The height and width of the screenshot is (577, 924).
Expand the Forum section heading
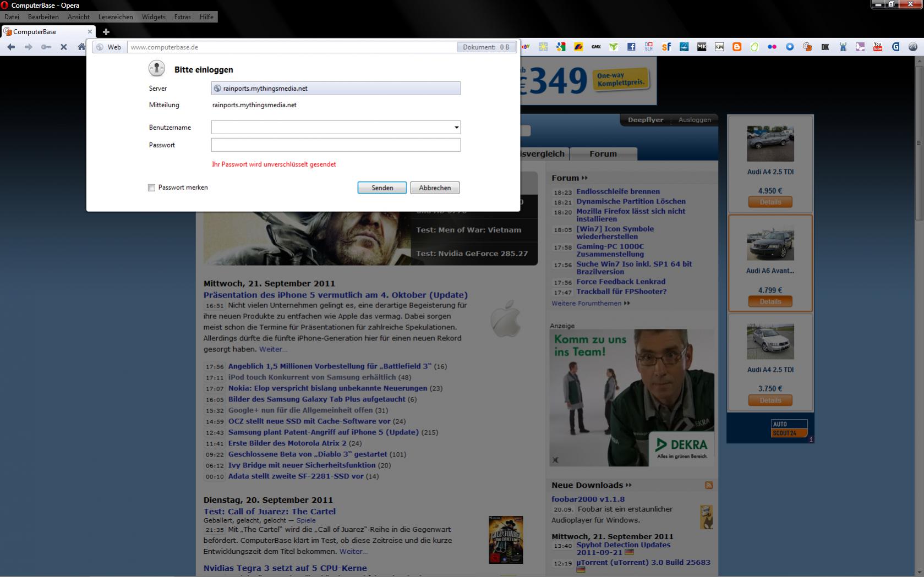(x=570, y=178)
